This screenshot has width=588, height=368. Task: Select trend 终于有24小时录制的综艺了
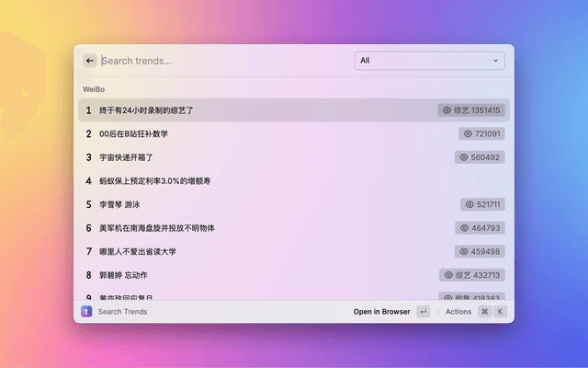[x=147, y=110]
